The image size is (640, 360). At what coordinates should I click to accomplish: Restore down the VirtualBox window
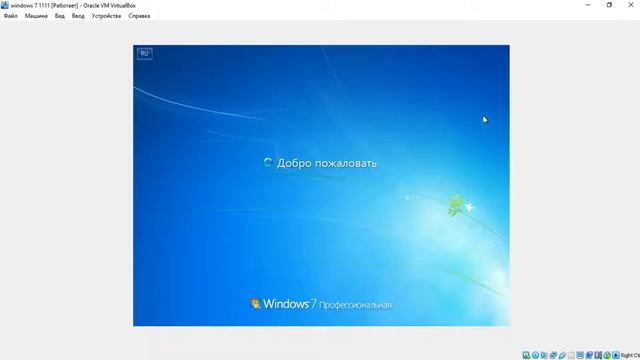[609, 5]
